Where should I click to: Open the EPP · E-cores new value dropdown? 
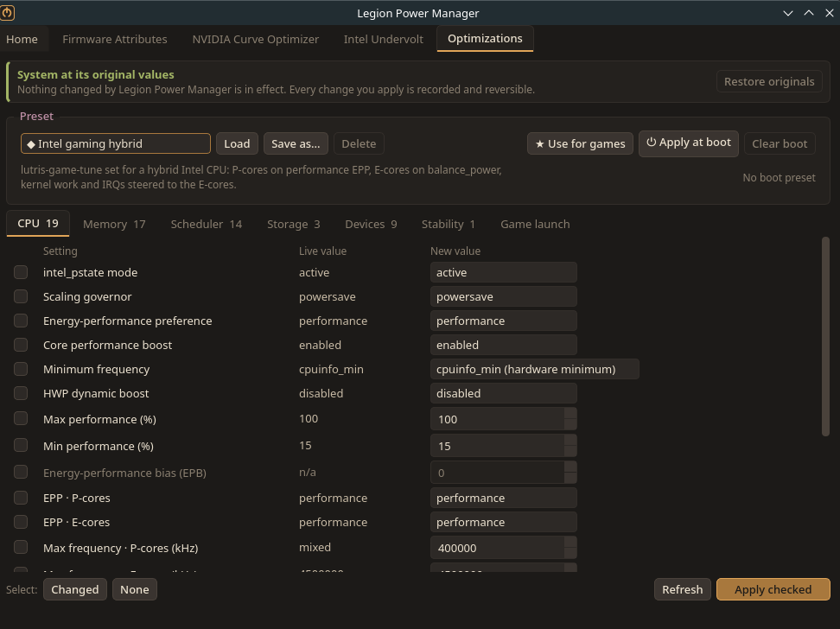pos(504,522)
